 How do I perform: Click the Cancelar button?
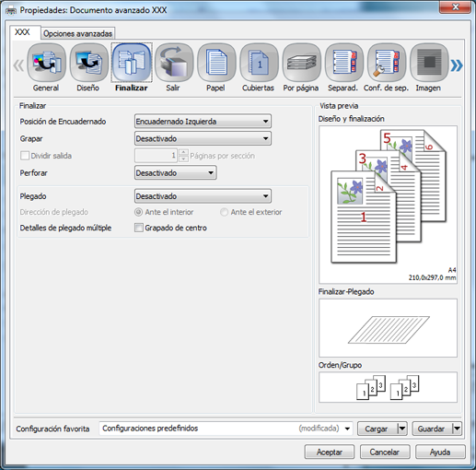[x=385, y=452]
